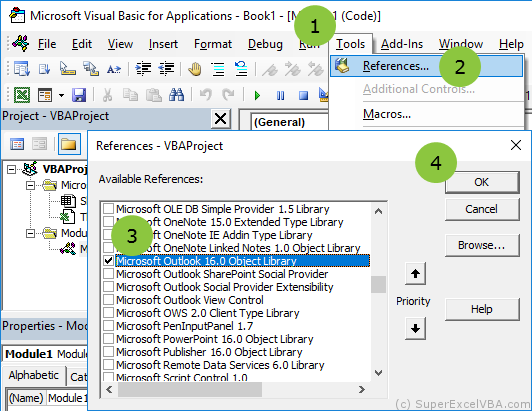Viewport: 532px width, 411px height.
Task: Click the Cut scissors icon
Action: coord(107,95)
